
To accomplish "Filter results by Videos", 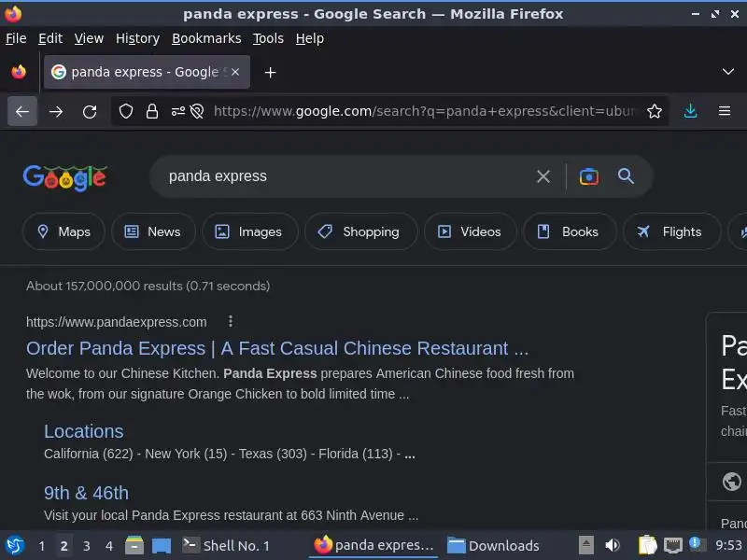I will pyautogui.click(x=471, y=231).
